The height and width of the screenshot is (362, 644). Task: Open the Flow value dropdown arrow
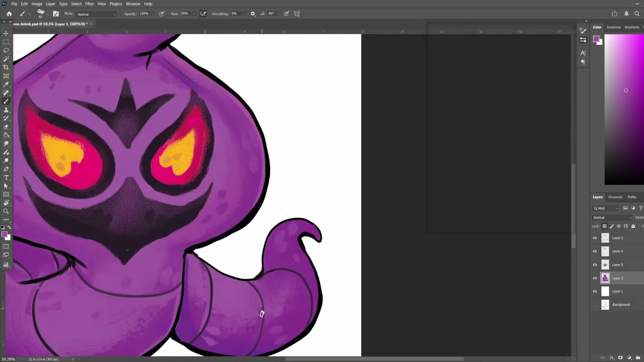pos(194,14)
